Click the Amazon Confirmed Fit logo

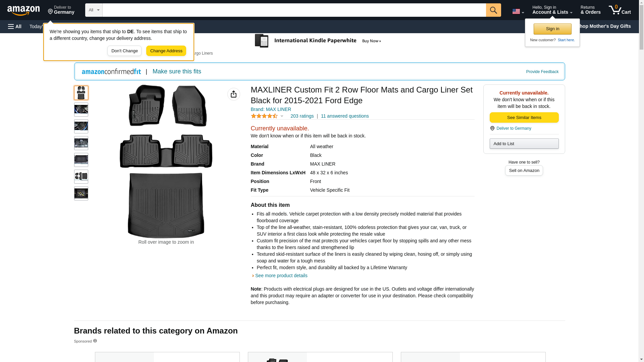[x=111, y=72]
